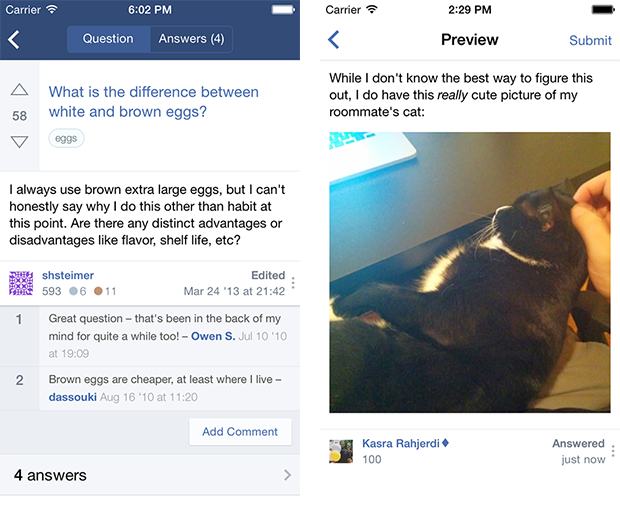Downvote the eggs question
Screen dimensions: 620x532
pos(19,142)
